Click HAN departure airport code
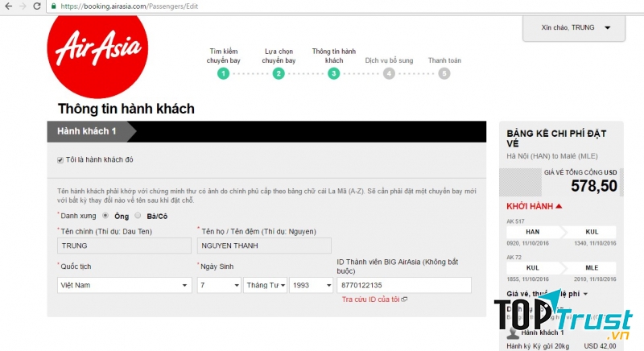The image size is (644, 351). (x=533, y=232)
